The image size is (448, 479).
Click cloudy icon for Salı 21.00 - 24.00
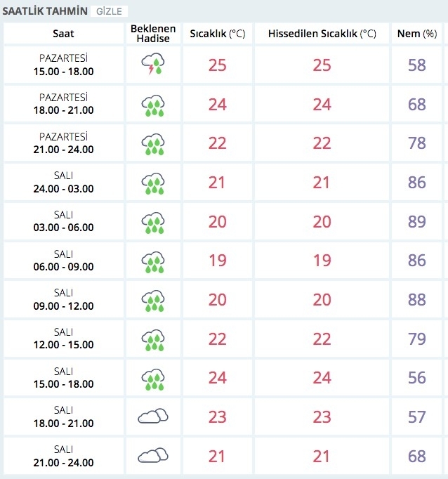pos(152,456)
